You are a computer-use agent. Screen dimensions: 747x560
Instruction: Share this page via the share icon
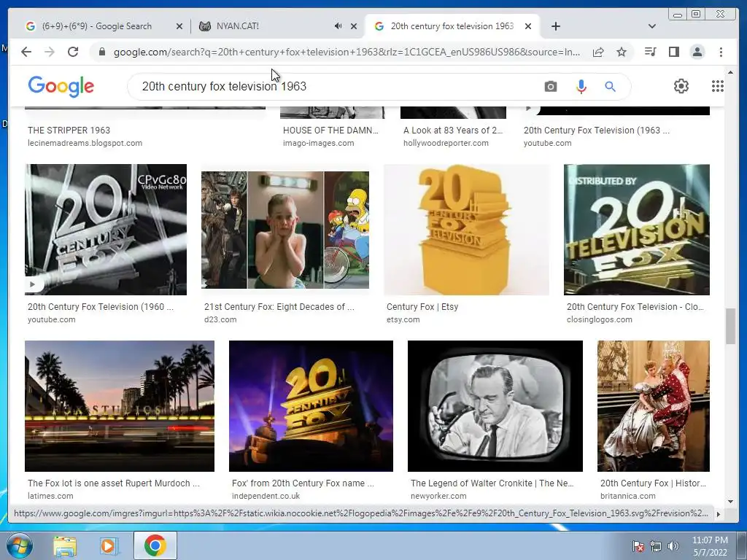598,52
